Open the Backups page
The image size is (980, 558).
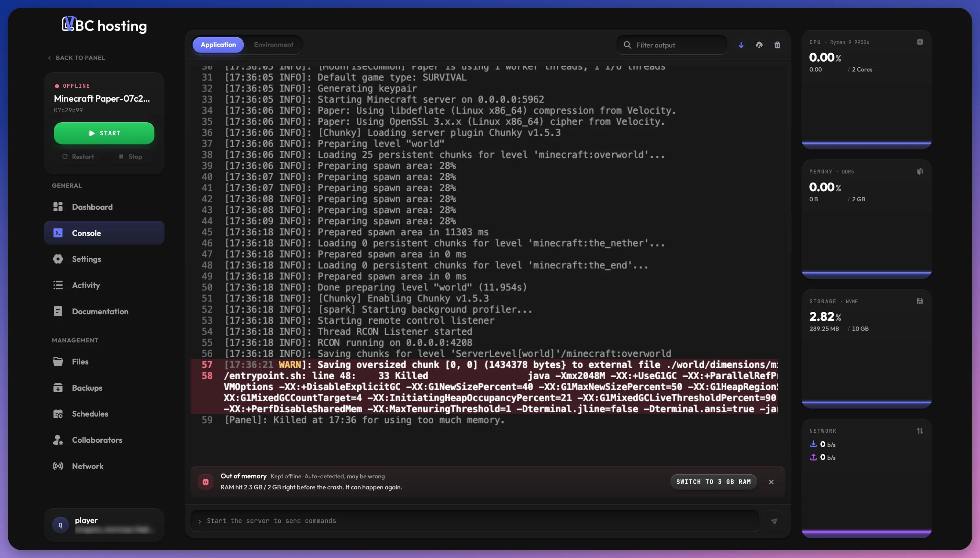click(x=104, y=388)
